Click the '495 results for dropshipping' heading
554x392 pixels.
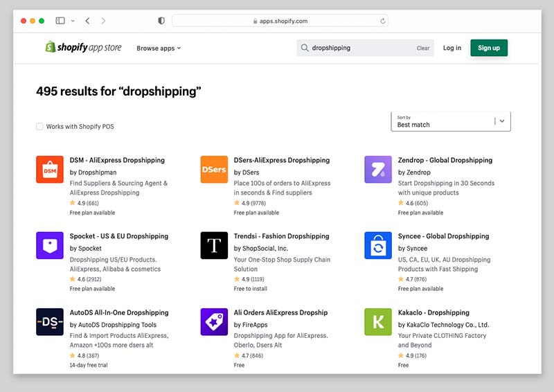(x=118, y=91)
